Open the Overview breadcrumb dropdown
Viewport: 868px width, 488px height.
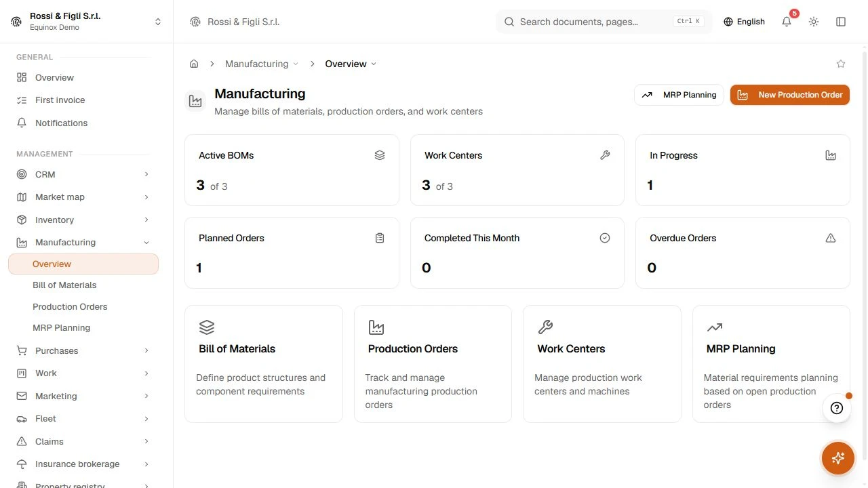pyautogui.click(x=351, y=64)
